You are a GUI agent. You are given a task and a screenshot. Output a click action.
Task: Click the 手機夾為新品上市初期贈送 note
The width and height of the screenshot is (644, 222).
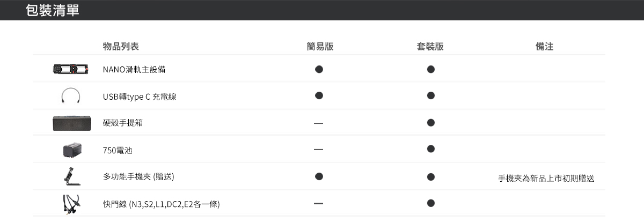(x=546, y=178)
